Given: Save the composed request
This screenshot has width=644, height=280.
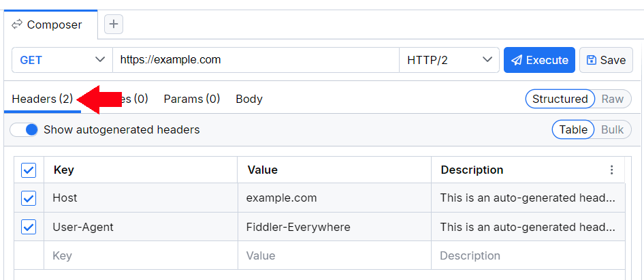Looking at the screenshot, I should (x=606, y=60).
